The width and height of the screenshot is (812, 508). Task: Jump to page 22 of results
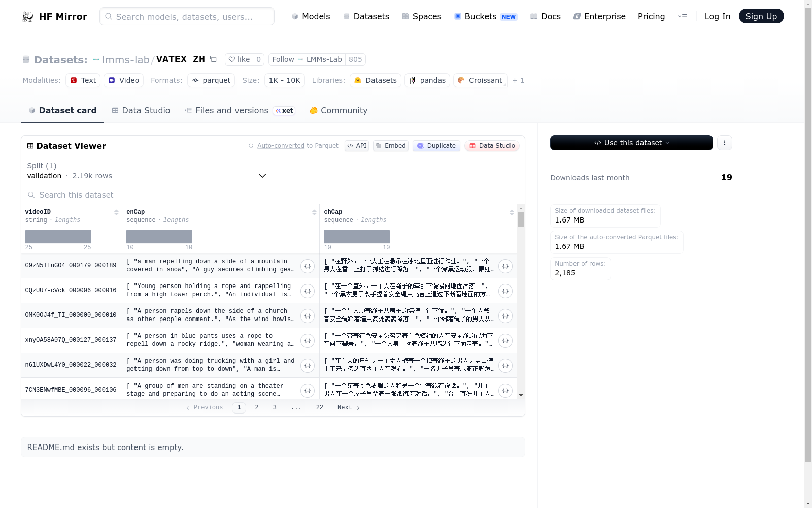pos(319,407)
